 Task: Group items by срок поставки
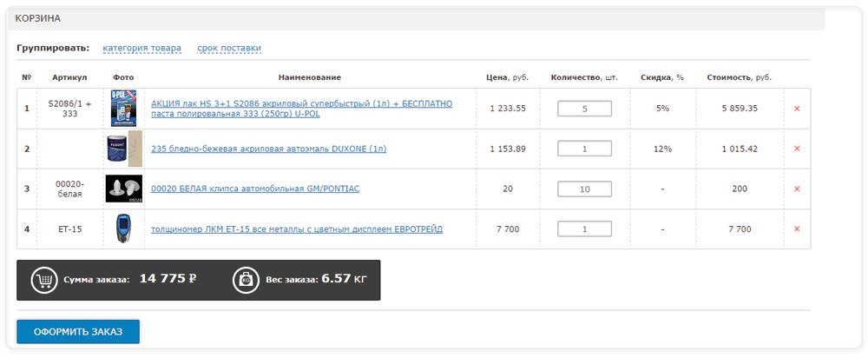click(229, 48)
